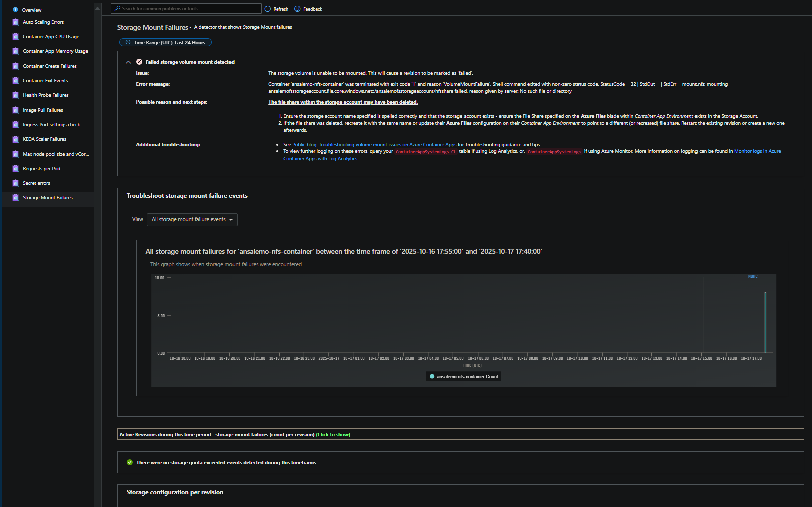Click the Image Pull Failures detector icon
This screenshot has width=812, height=507.
click(16, 110)
